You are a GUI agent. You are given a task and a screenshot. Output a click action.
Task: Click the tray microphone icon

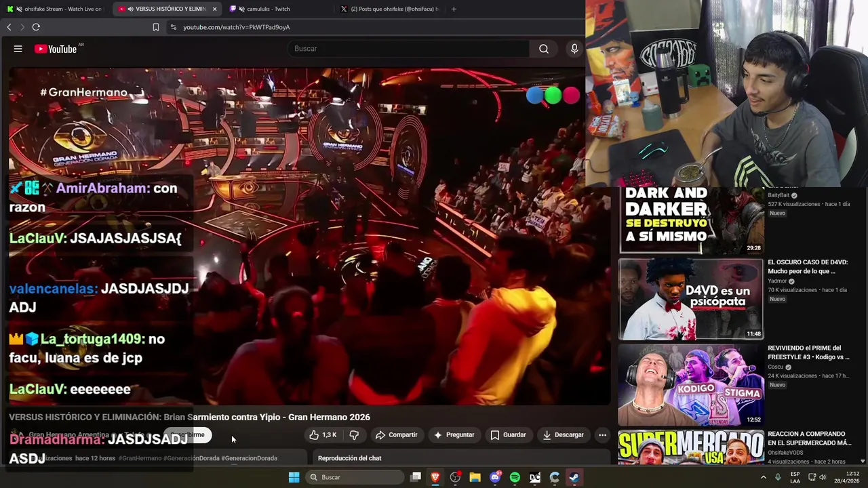point(778,477)
